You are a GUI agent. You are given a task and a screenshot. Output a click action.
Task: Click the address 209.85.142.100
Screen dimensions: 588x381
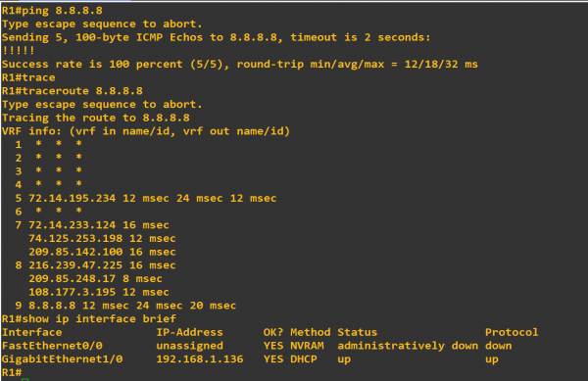coord(75,252)
